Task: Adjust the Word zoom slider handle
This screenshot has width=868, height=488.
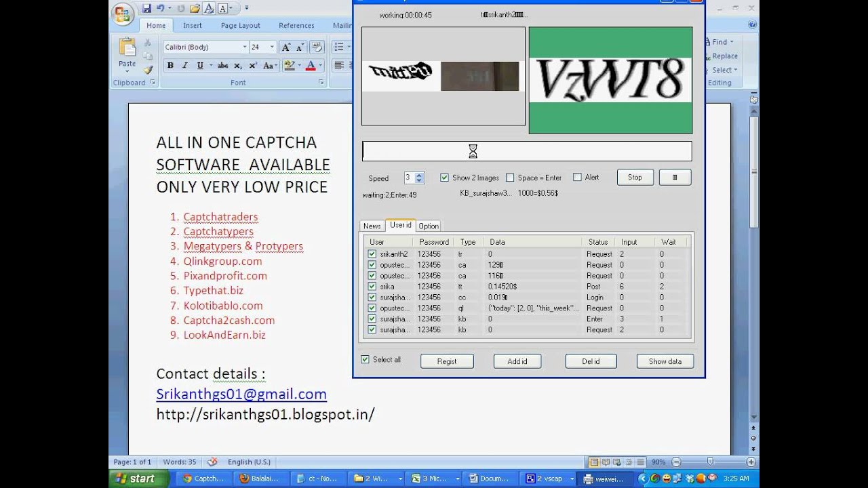Action: click(x=710, y=462)
